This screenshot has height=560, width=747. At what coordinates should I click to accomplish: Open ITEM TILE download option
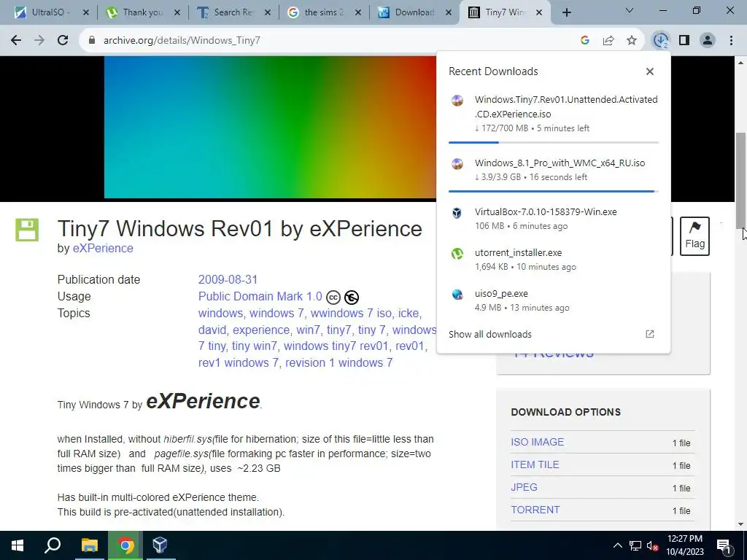[535, 464]
